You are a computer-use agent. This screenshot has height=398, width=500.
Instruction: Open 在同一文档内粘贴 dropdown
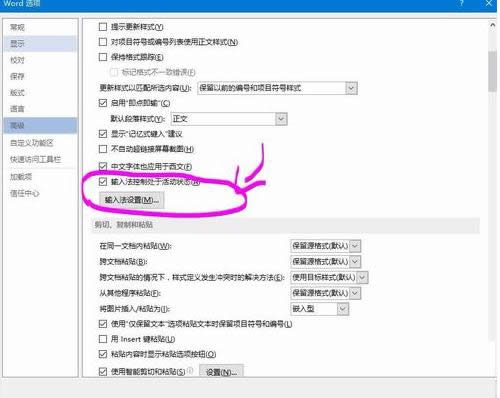325,246
